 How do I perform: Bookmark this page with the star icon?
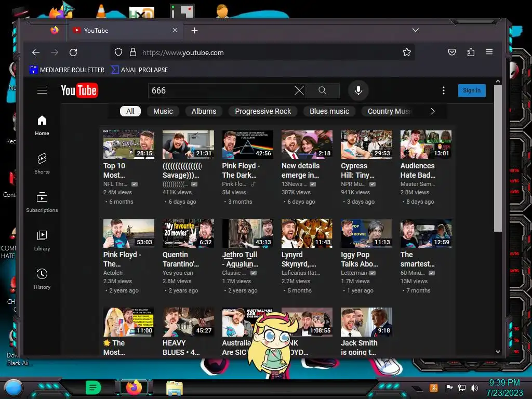(x=406, y=52)
